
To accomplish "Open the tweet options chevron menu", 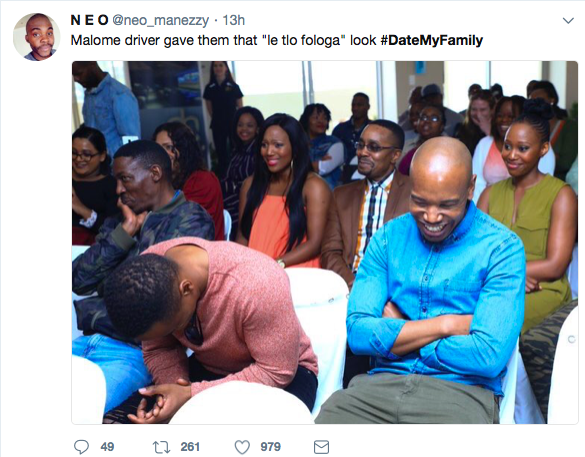I will 568,21.
